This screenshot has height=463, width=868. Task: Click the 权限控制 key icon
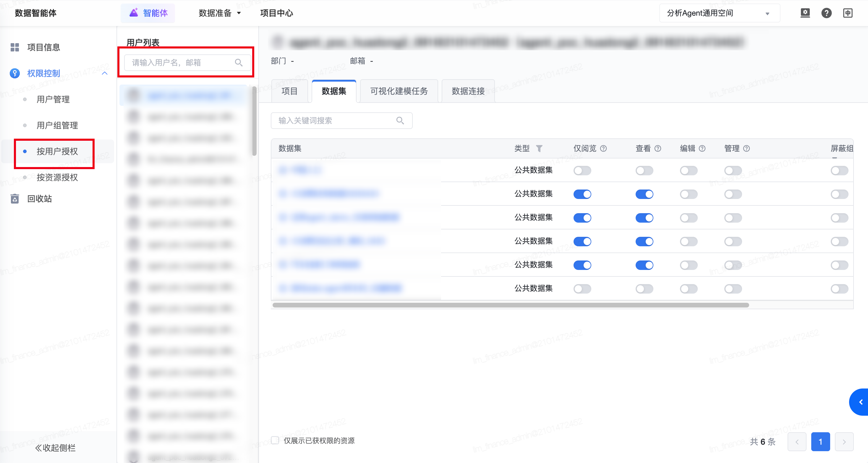15,73
